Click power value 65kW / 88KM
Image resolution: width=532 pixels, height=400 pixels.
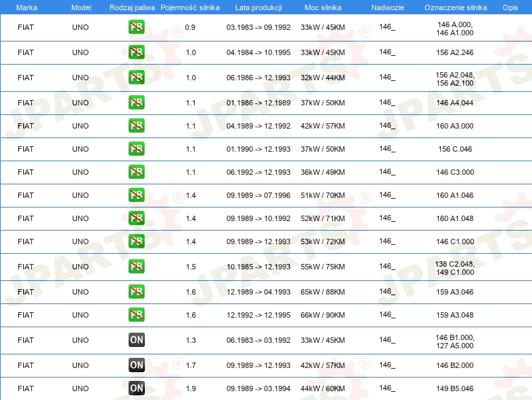pyautogui.click(x=322, y=292)
